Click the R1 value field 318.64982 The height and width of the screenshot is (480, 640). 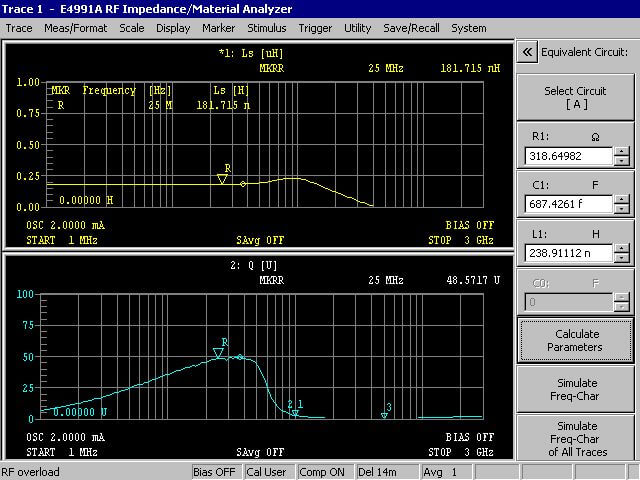click(x=569, y=156)
